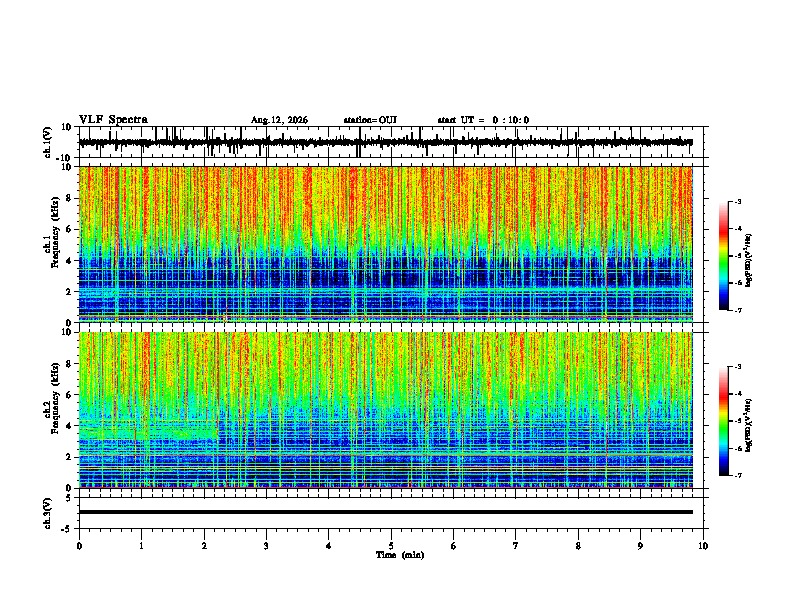Click the ch.2 spectrogram color bar
The height and width of the screenshot is (612, 792).
[724, 421]
